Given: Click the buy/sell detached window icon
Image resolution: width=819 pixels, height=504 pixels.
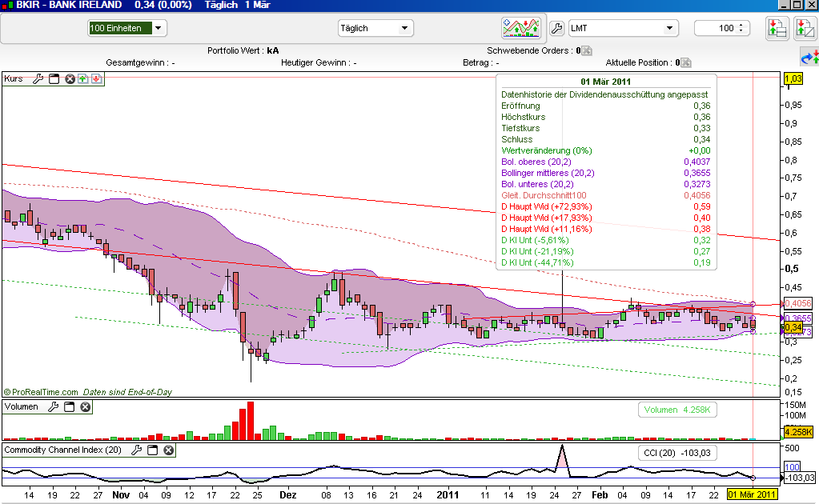Looking at the screenshot, I should (x=805, y=28).
